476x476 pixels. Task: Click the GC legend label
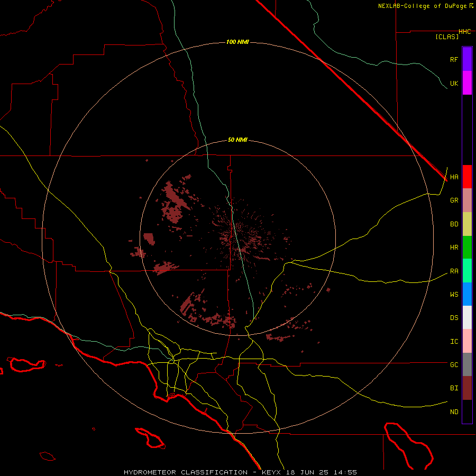tap(454, 364)
